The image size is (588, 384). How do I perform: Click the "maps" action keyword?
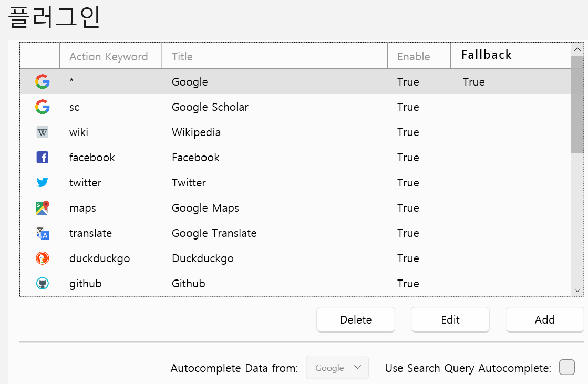[x=82, y=209]
